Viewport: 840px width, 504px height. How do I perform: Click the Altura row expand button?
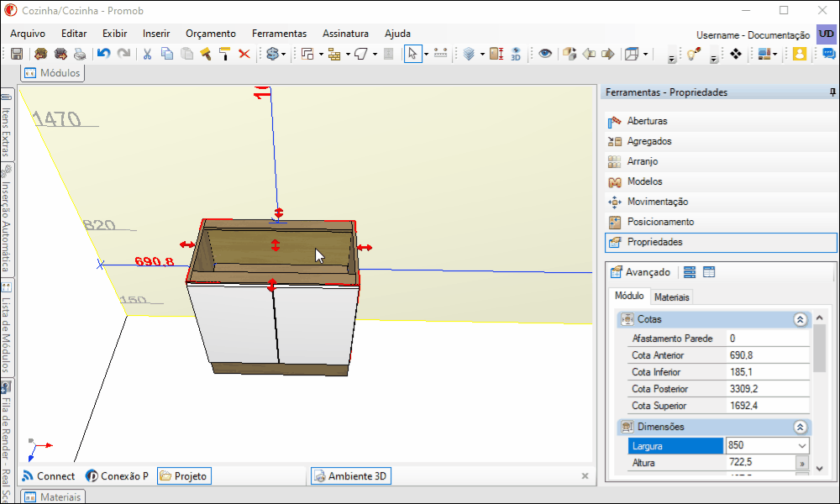[802, 463]
